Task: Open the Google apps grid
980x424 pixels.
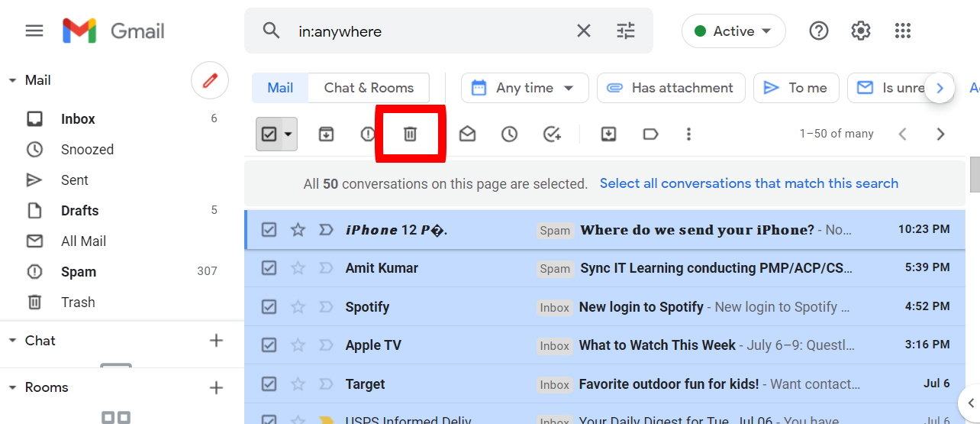Action: [x=903, y=31]
